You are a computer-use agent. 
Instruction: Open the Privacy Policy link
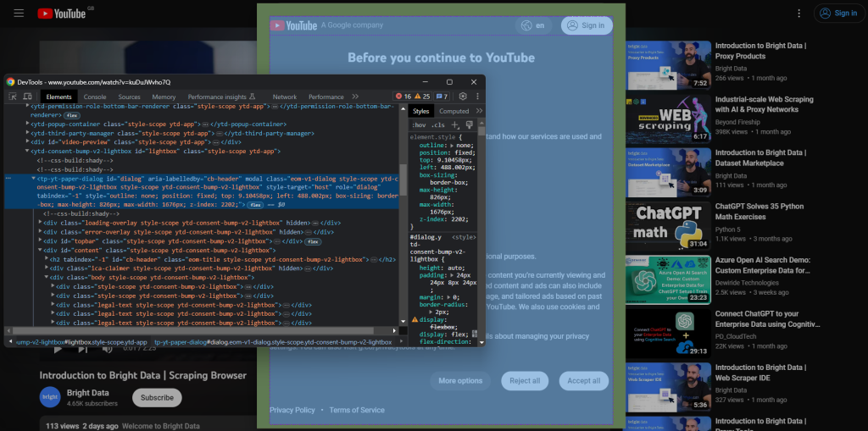tap(292, 410)
